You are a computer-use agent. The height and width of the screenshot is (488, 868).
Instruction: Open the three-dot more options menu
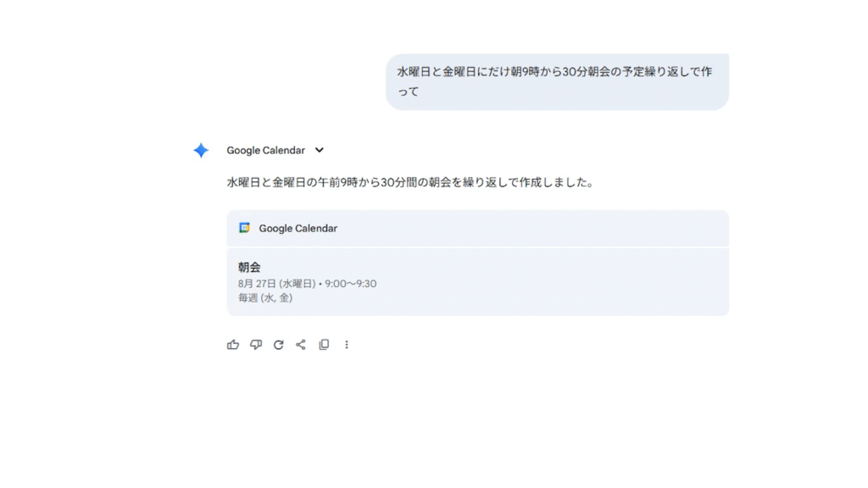[347, 345]
